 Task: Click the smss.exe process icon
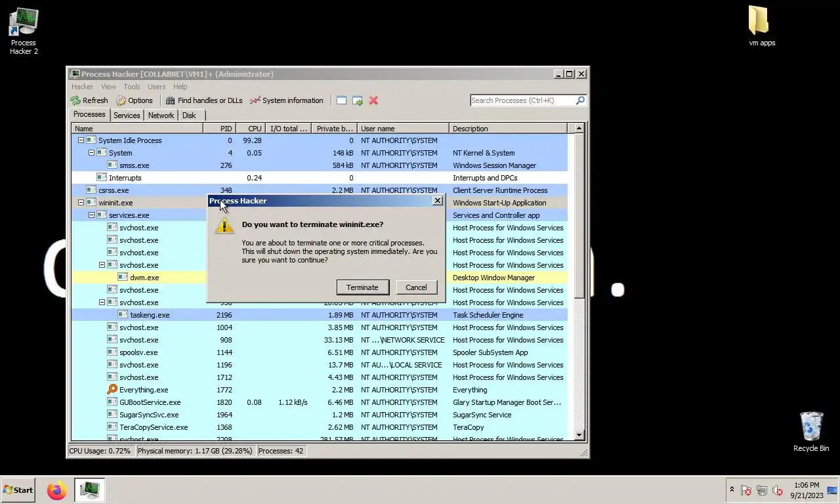pyautogui.click(x=112, y=165)
